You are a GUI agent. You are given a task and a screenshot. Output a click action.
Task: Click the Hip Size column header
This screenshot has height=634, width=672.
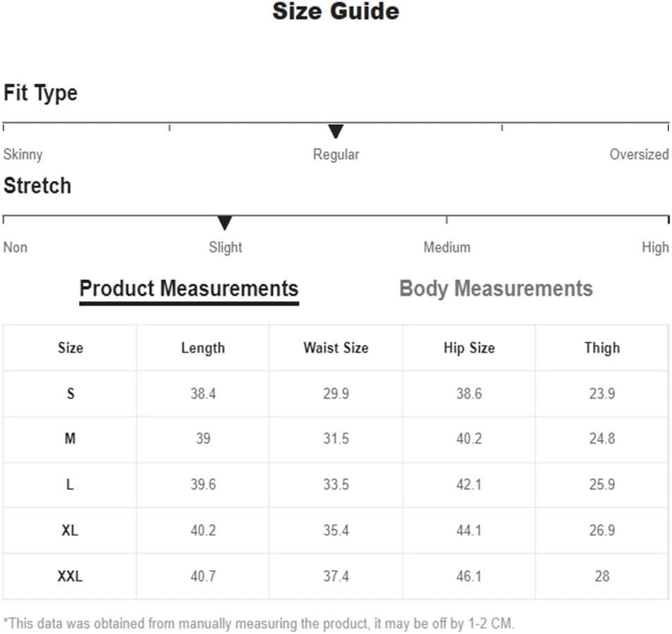click(470, 348)
